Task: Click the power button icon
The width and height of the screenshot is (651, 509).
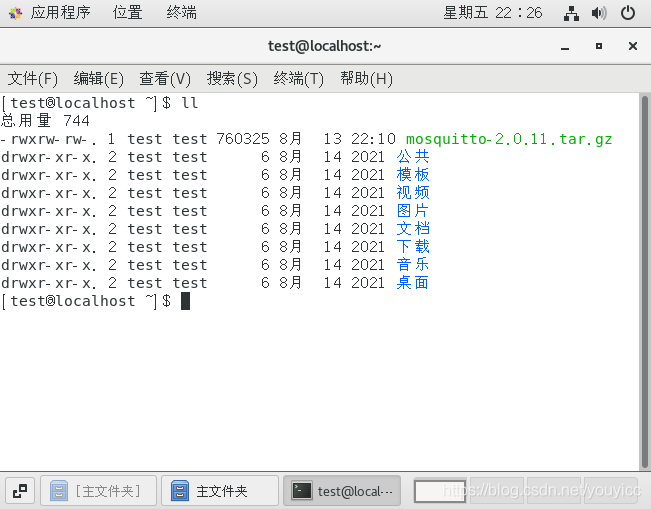Action: tap(627, 13)
